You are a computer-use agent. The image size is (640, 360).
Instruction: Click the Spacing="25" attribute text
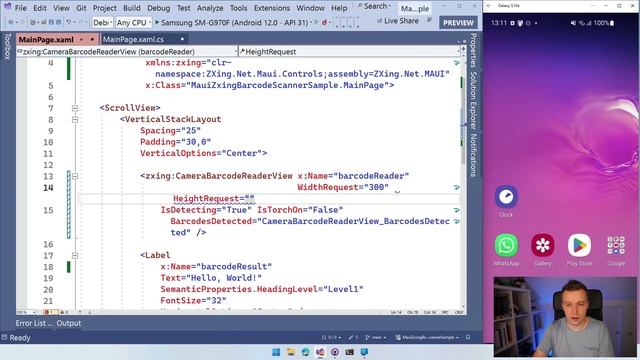(x=170, y=131)
